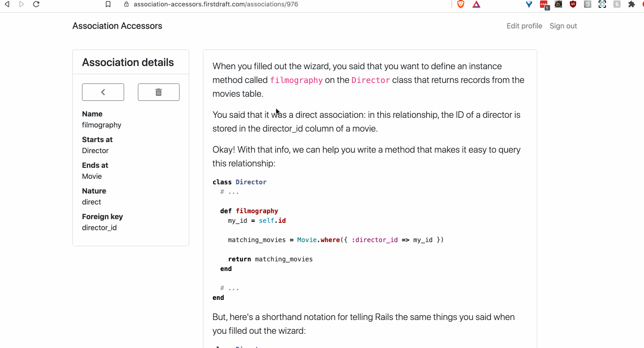The image size is (644, 348).
Task: Click the blue diamond extension icon
Action: click(x=529, y=4)
